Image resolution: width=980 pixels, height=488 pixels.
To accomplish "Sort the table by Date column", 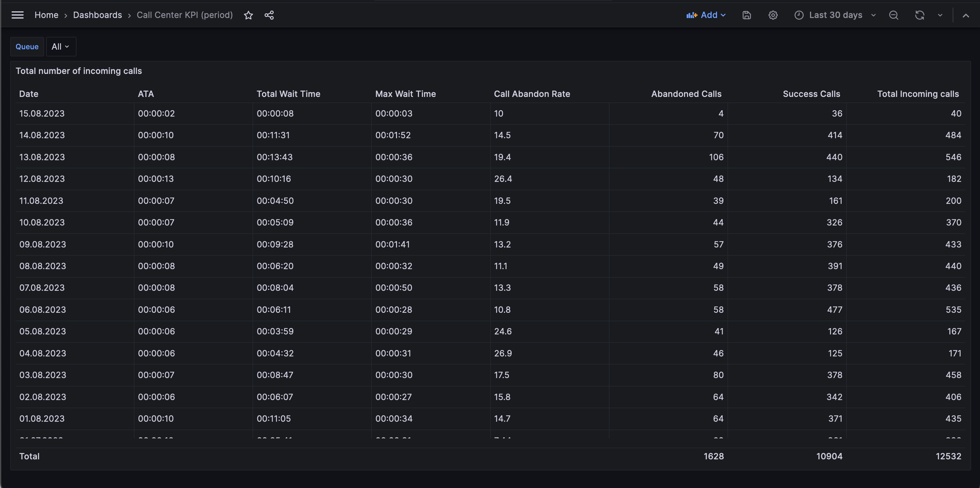I will coord(29,94).
